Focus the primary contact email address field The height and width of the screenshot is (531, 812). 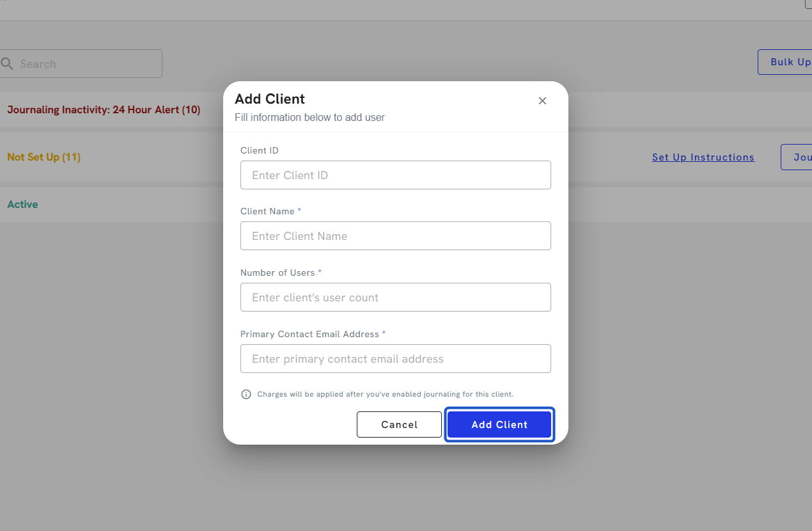[x=395, y=358]
